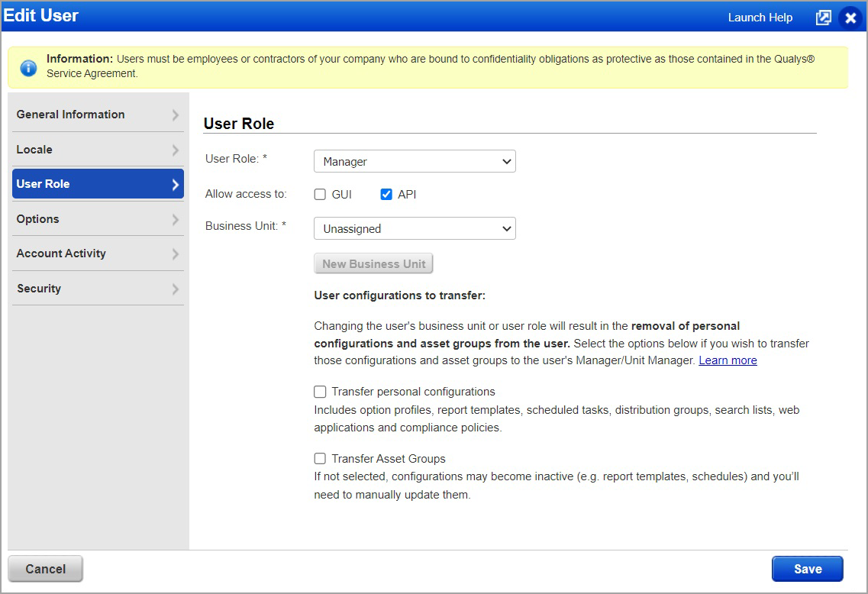
Task: Click the chevron next to Locale
Action: click(x=176, y=150)
